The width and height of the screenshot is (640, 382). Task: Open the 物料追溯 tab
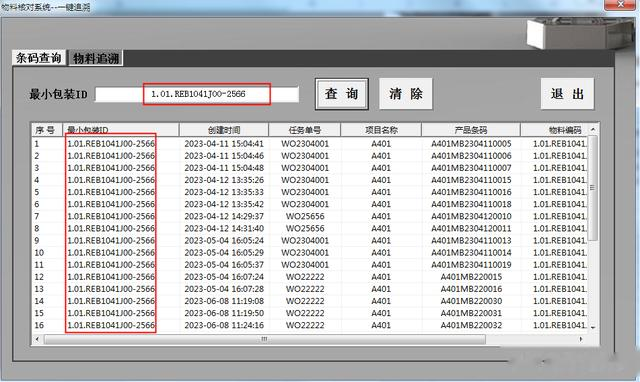pyautogui.click(x=96, y=58)
